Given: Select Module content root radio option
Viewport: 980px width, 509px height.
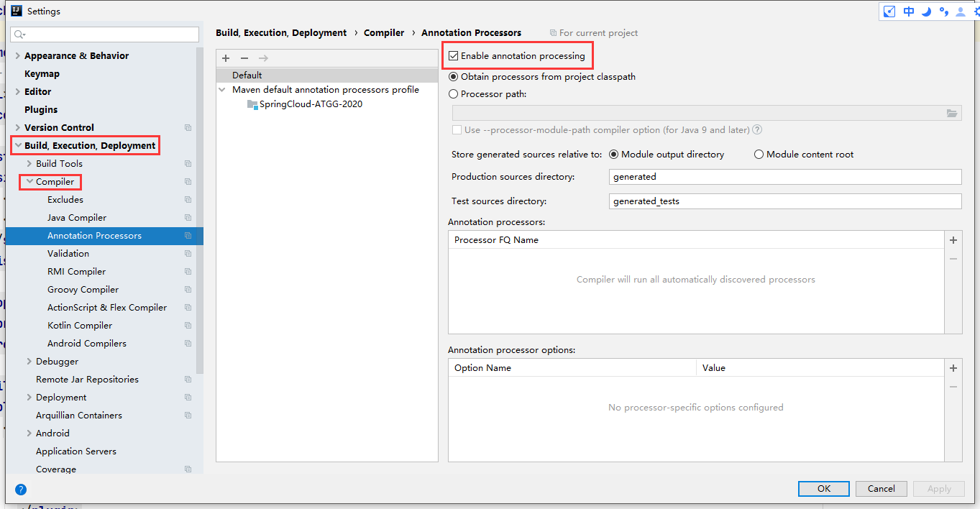Looking at the screenshot, I should [759, 155].
